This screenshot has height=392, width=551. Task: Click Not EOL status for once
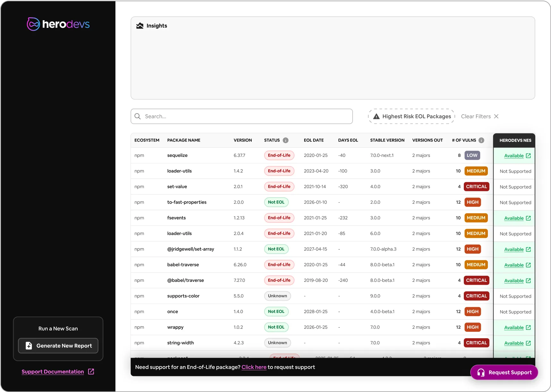pyautogui.click(x=276, y=312)
